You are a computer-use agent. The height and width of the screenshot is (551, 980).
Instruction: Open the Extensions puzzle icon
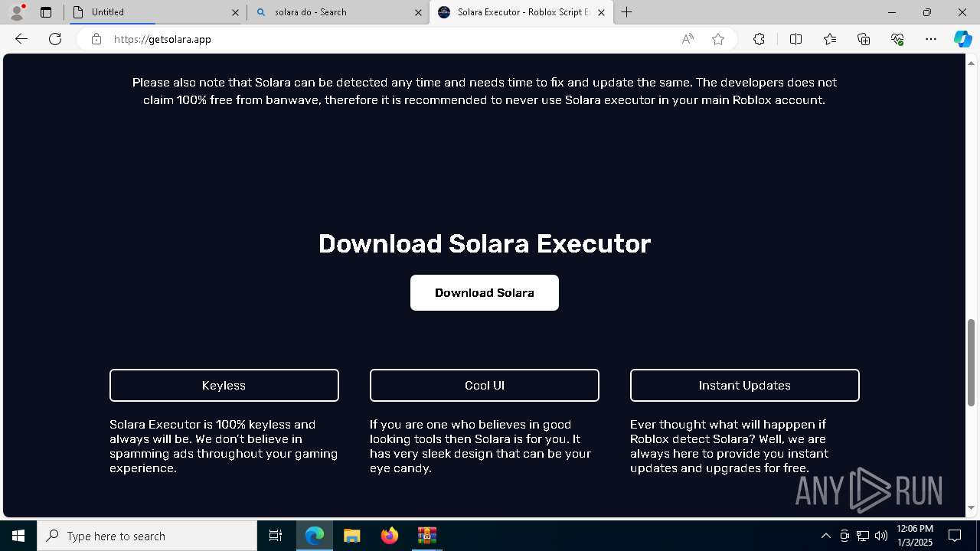click(759, 39)
